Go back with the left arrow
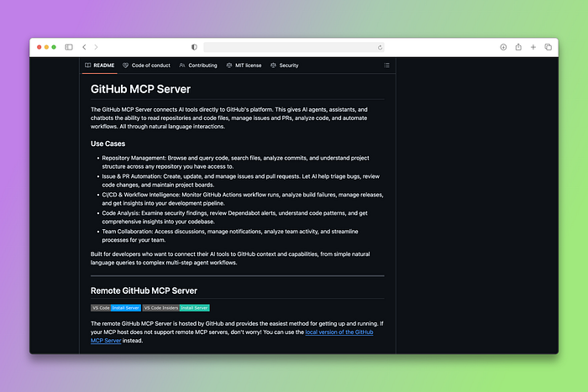 coord(84,47)
